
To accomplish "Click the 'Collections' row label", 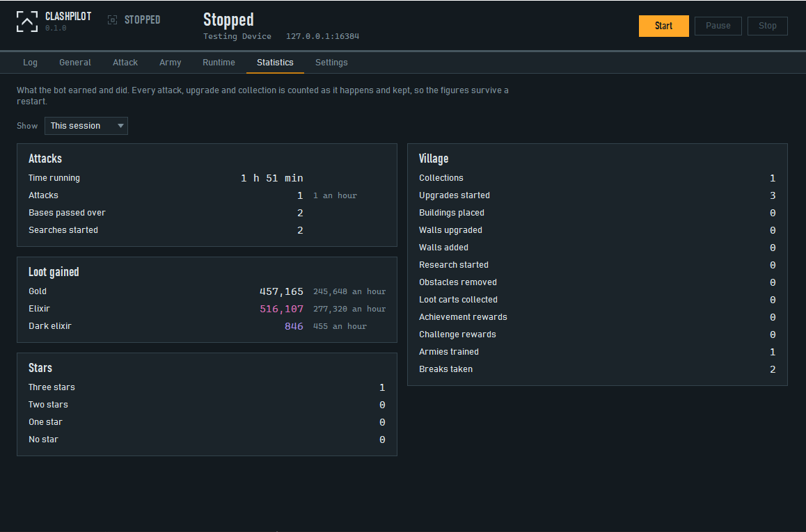I will tap(441, 177).
